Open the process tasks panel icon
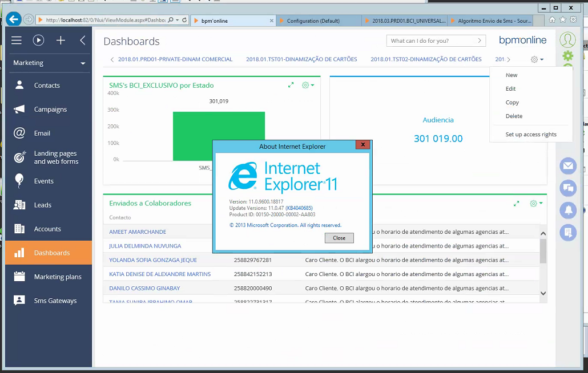The height and width of the screenshot is (373, 588). coord(568,233)
